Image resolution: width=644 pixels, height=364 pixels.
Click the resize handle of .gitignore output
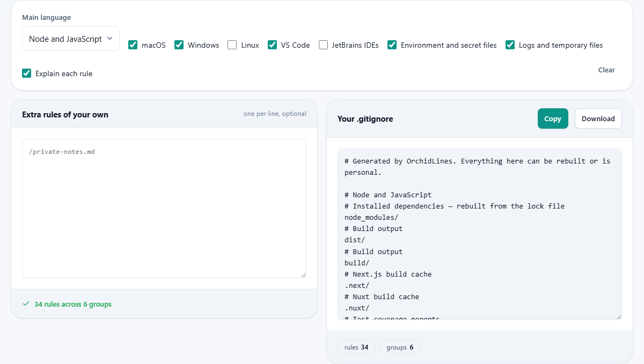618,316
